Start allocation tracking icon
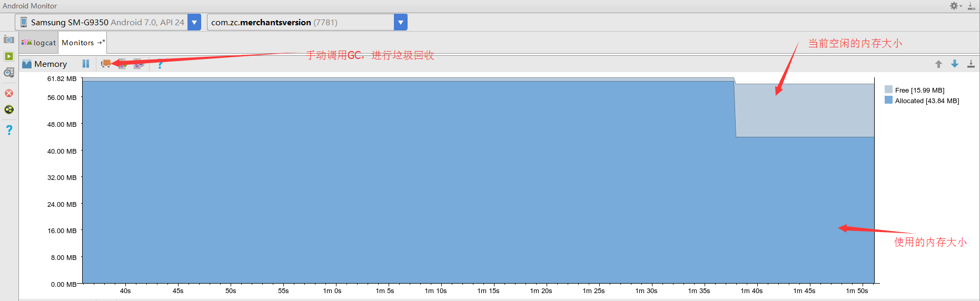This screenshot has height=301, width=980. point(139,64)
